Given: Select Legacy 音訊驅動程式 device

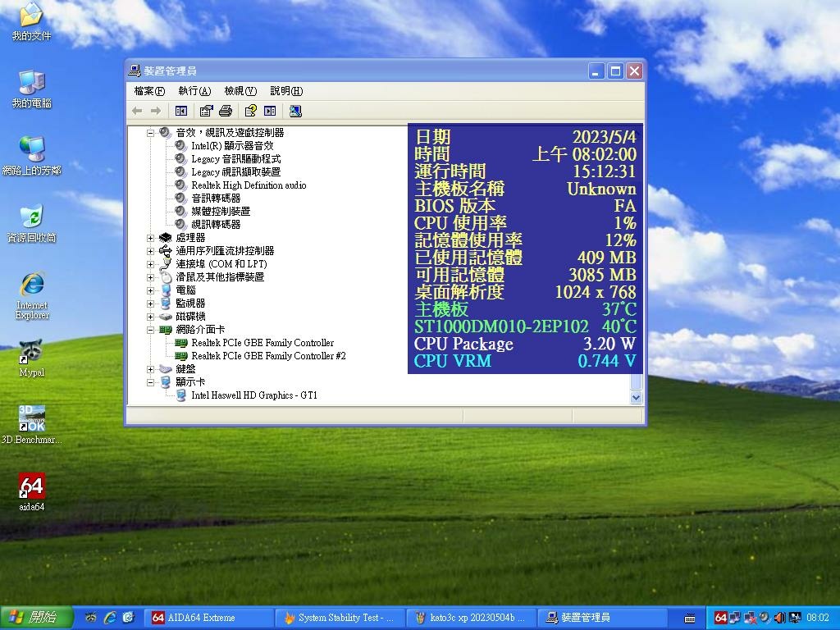Looking at the screenshot, I should [x=235, y=159].
